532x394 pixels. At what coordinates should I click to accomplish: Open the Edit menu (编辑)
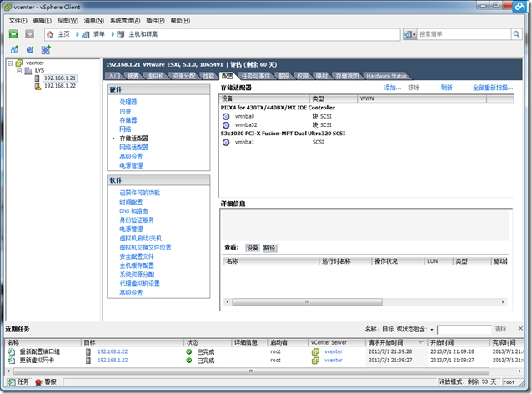(42, 21)
